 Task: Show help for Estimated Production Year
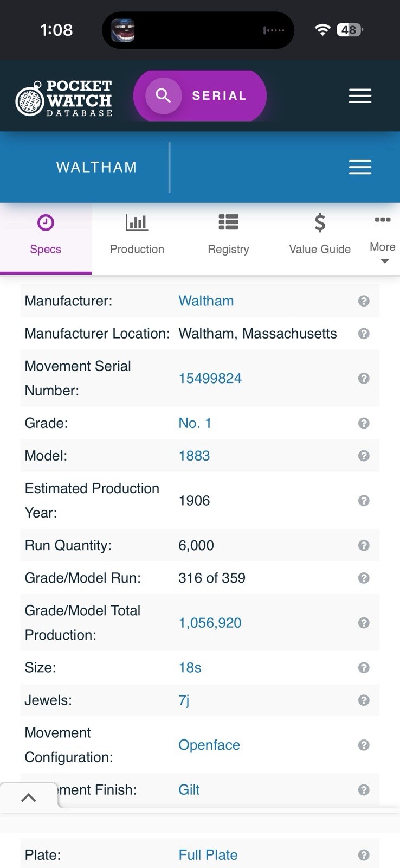coord(364,500)
